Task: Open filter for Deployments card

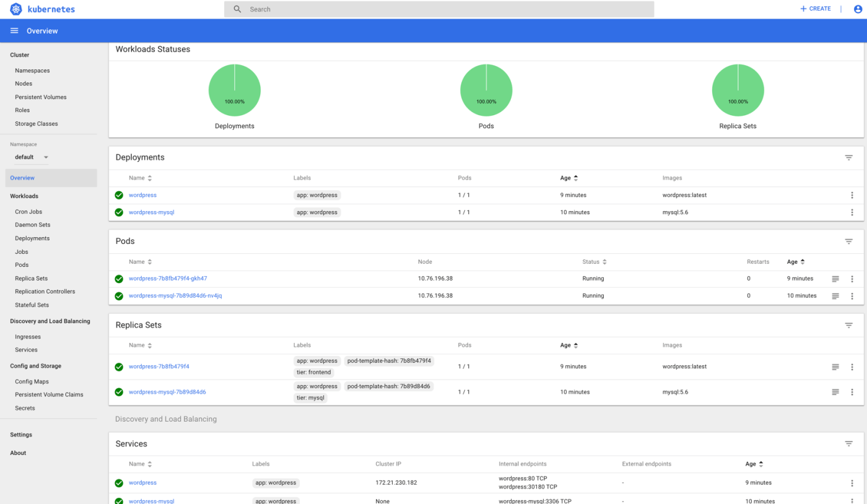Action: [848, 158]
